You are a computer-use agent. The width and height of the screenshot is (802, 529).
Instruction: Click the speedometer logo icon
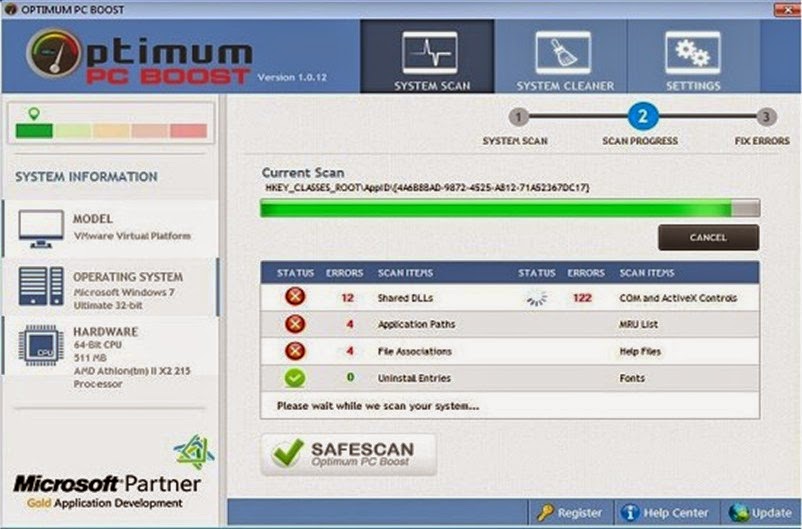pos(53,54)
